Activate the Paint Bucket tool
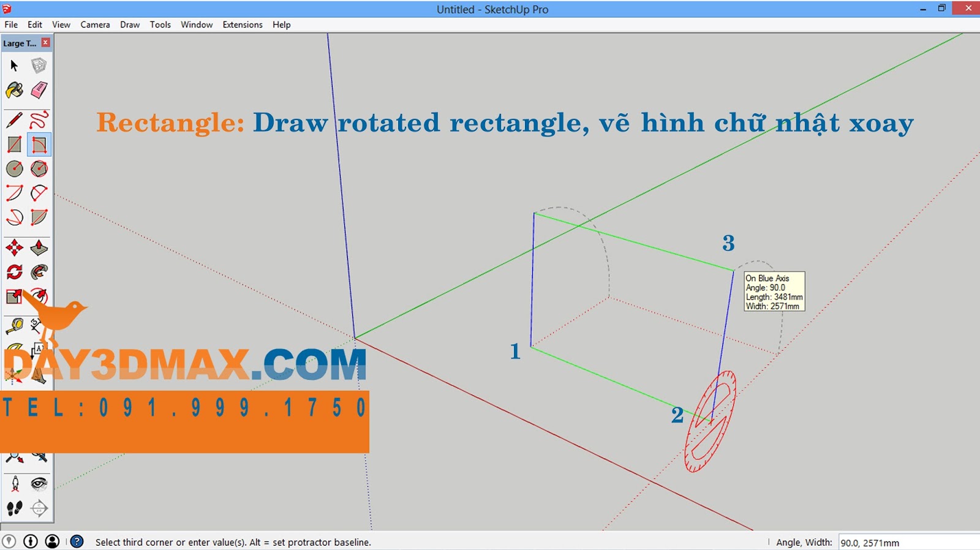This screenshot has width=980, height=550. pos(14,90)
